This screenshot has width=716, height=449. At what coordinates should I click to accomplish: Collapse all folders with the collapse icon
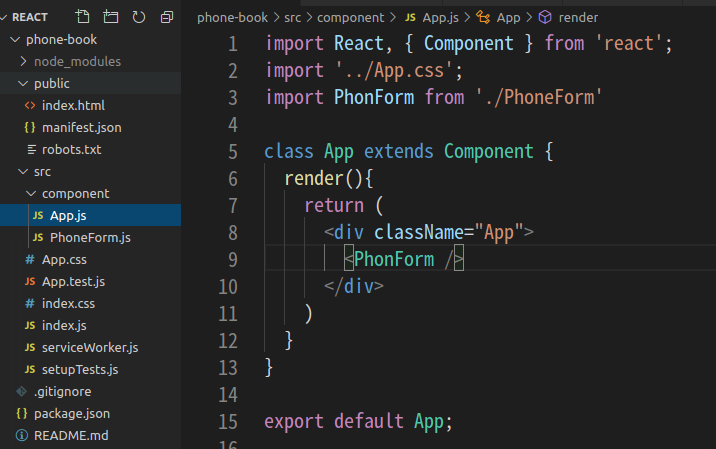167,17
